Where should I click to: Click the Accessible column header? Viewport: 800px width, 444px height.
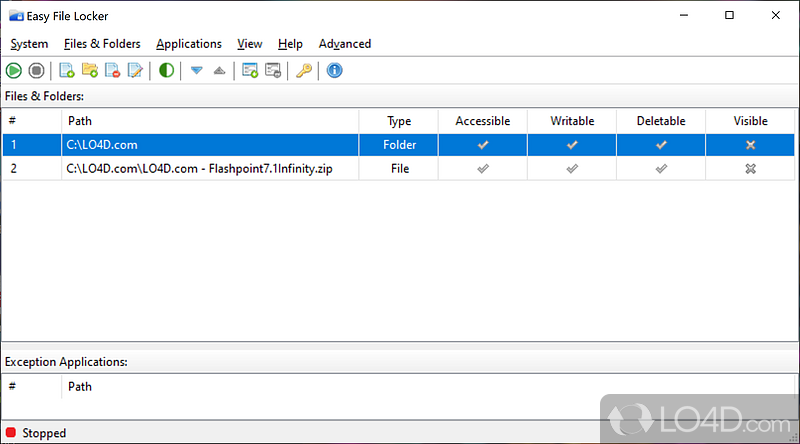[x=483, y=121]
